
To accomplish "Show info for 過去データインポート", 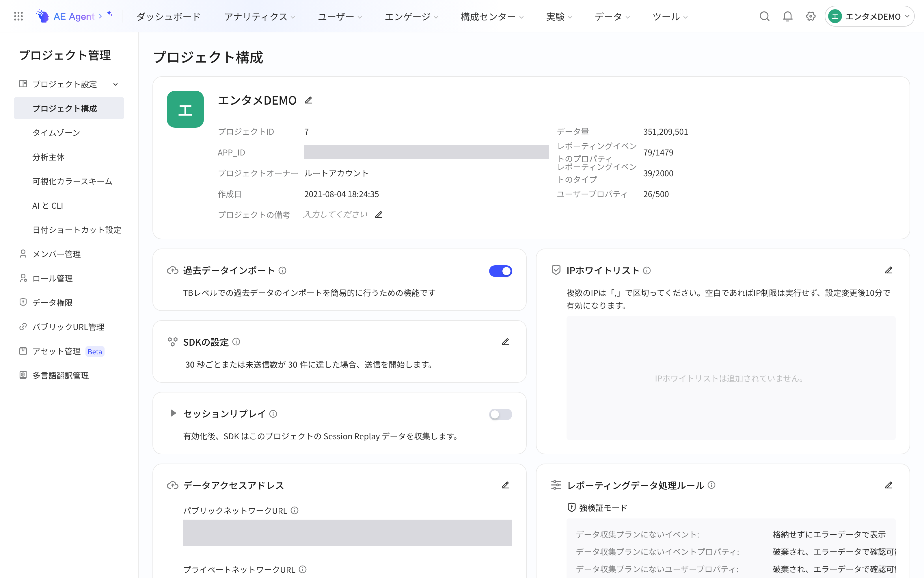I will point(282,270).
